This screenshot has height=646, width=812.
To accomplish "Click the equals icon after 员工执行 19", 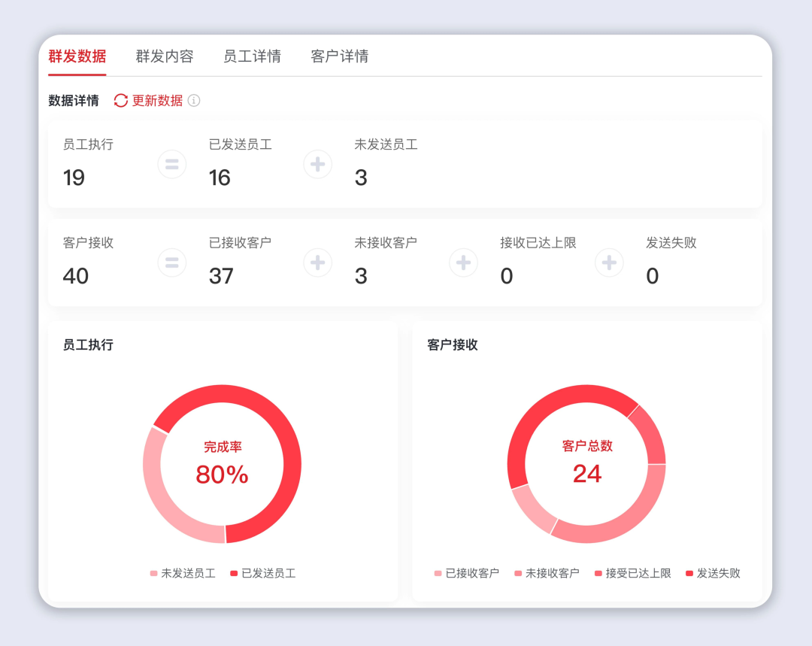I will pyautogui.click(x=172, y=164).
